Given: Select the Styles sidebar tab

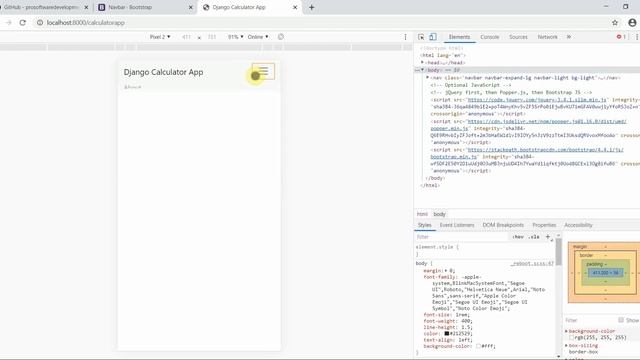Looking at the screenshot, I should coord(424,225).
